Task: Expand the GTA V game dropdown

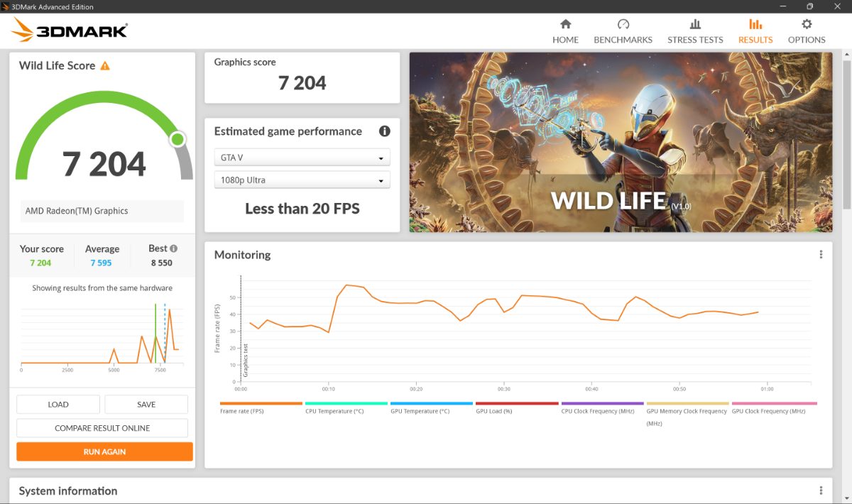Action: tap(302, 158)
